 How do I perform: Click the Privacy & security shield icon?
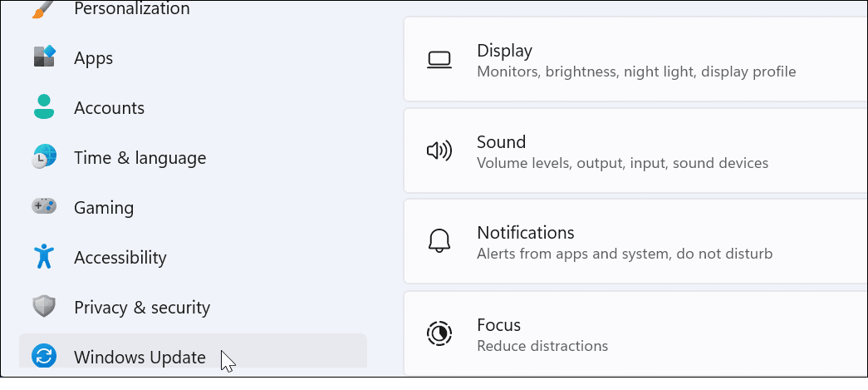(44, 307)
